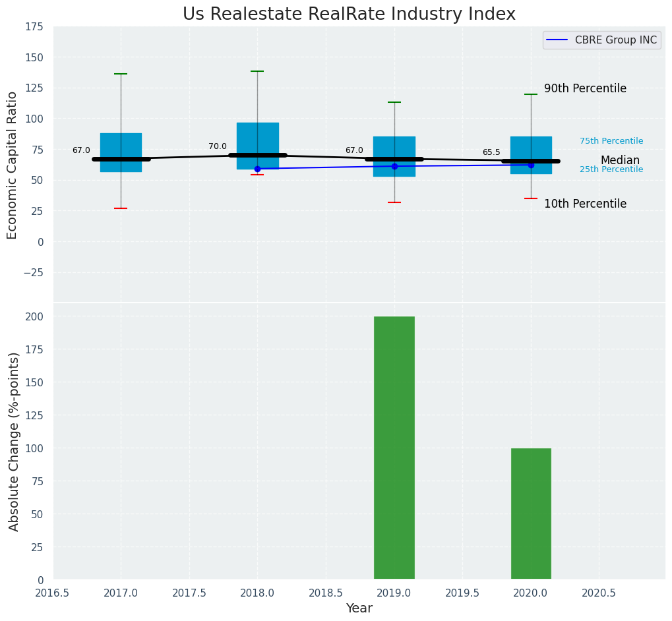Click the 10th Percentile annotation text
This screenshot has width=672, height=621.
(x=585, y=204)
